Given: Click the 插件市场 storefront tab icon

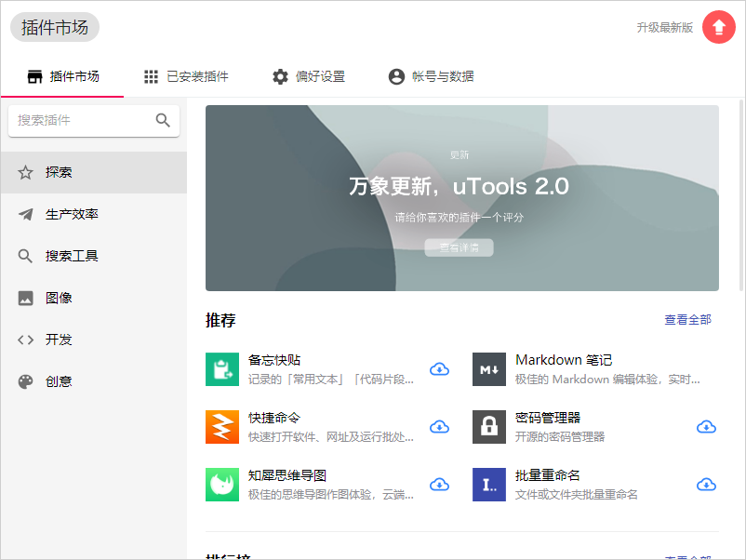Looking at the screenshot, I should [34, 76].
